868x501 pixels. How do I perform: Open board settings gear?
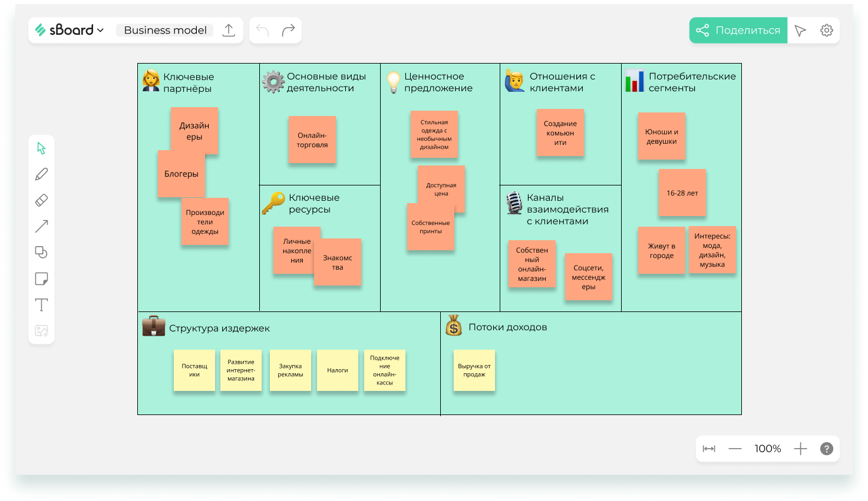pos(827,30)
